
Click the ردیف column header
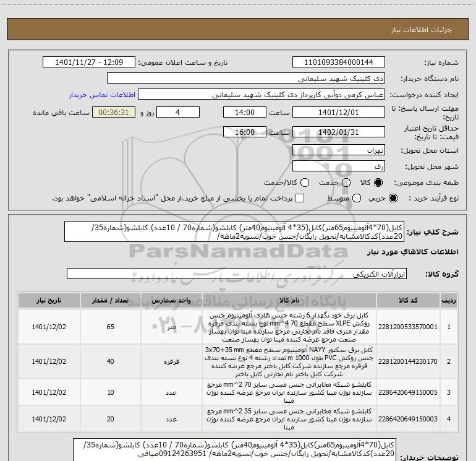click(x=449, y=301)
